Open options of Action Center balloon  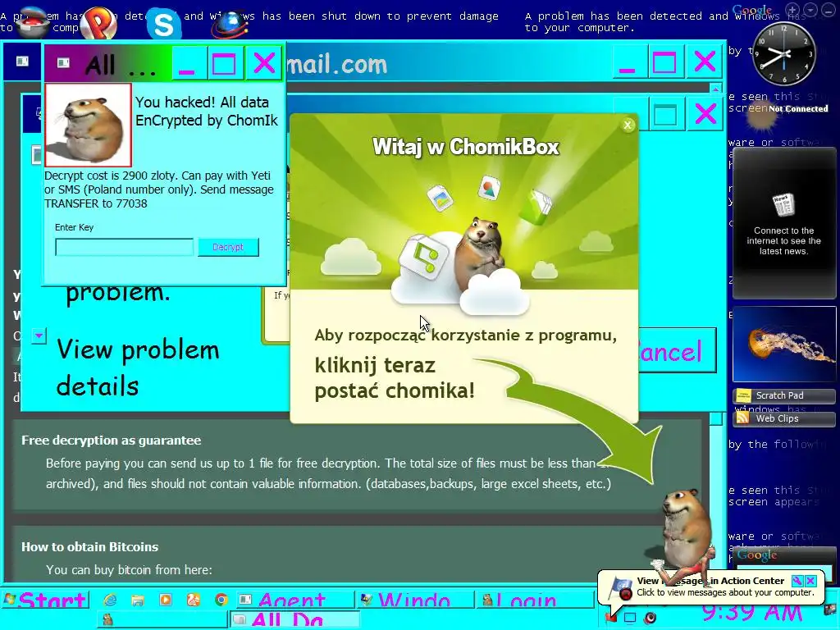pyautogui.click(x=797, y=581)
